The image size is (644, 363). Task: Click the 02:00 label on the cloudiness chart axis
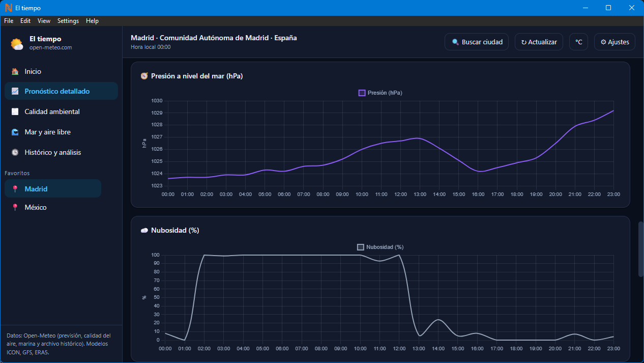click(204, 348)
